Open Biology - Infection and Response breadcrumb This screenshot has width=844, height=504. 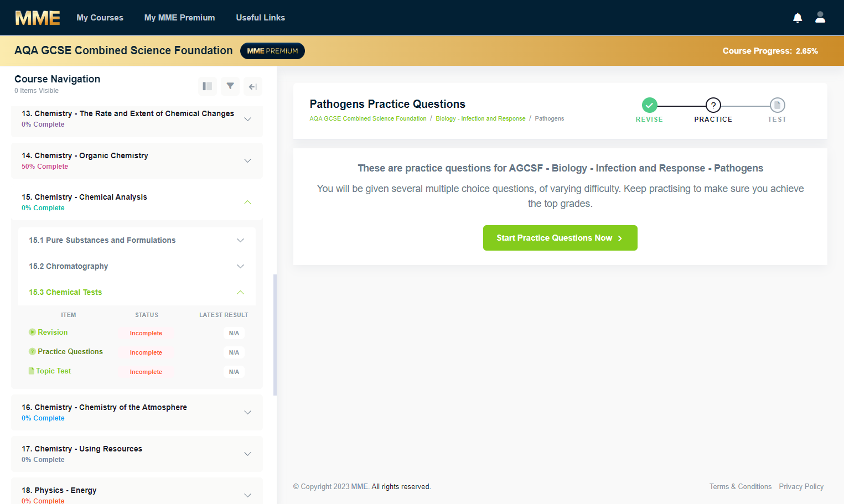pos(480,118)
